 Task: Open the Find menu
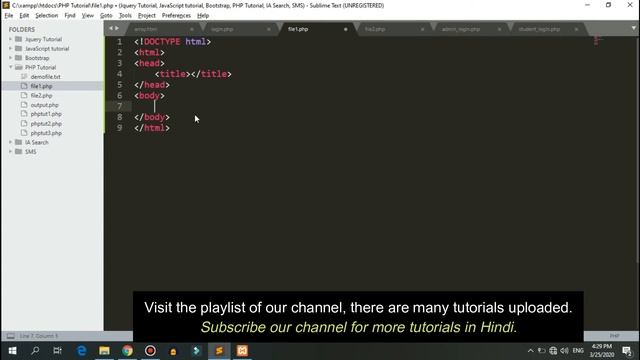[x=70, y=16]
